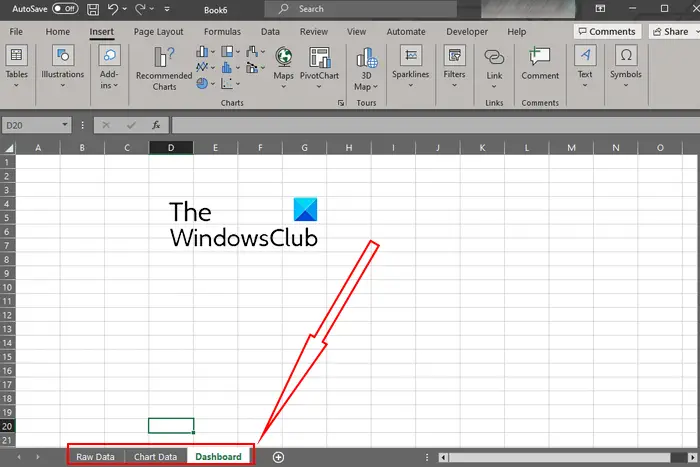Switch to the Formulas ribbon tab
The height and width of the screenshot is (467, 700).
click(x=222, y=32)
